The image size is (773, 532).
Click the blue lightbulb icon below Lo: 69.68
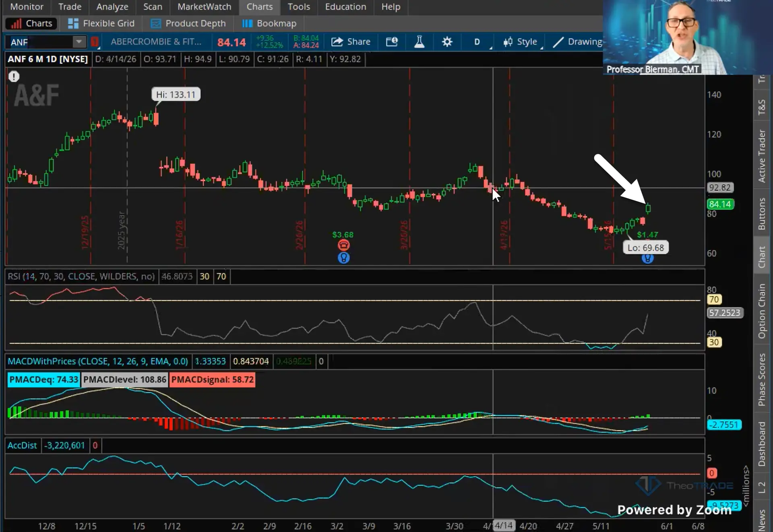click(647, 259)
